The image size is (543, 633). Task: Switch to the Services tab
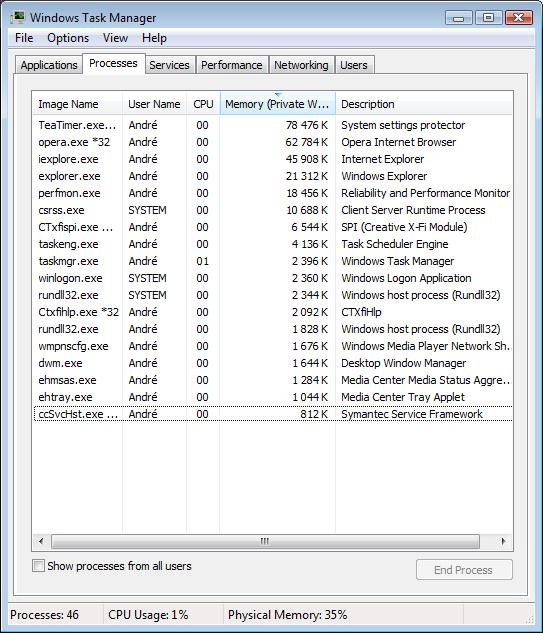point(170,65)
